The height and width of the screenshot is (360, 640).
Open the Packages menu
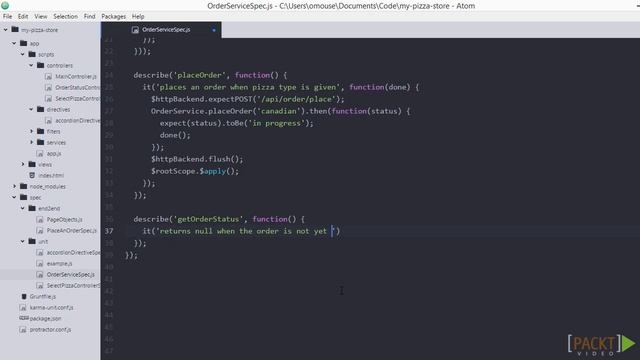click(x=113, y=16)
